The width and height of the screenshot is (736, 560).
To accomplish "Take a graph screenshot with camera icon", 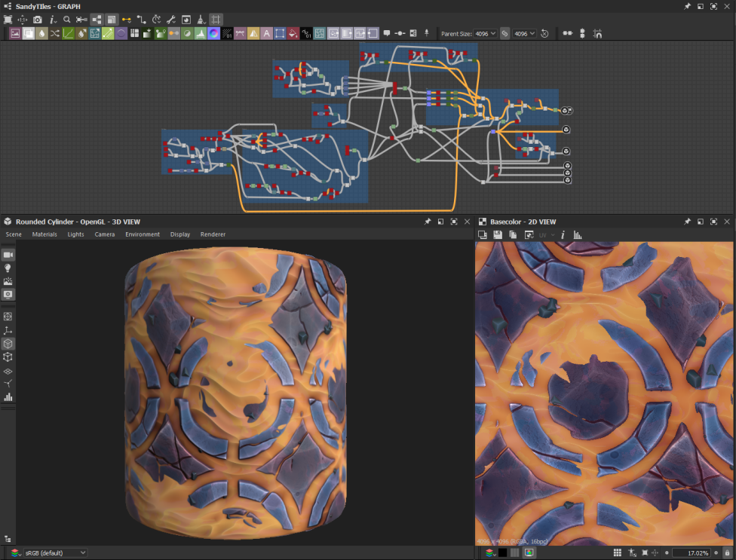I will tap(38, 20).
